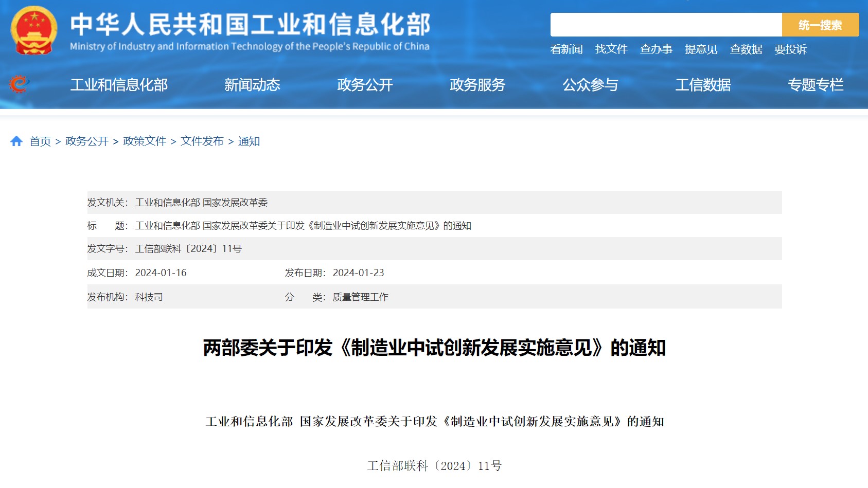Open the 政务公开 navigation menu

[x=365, y=85]
